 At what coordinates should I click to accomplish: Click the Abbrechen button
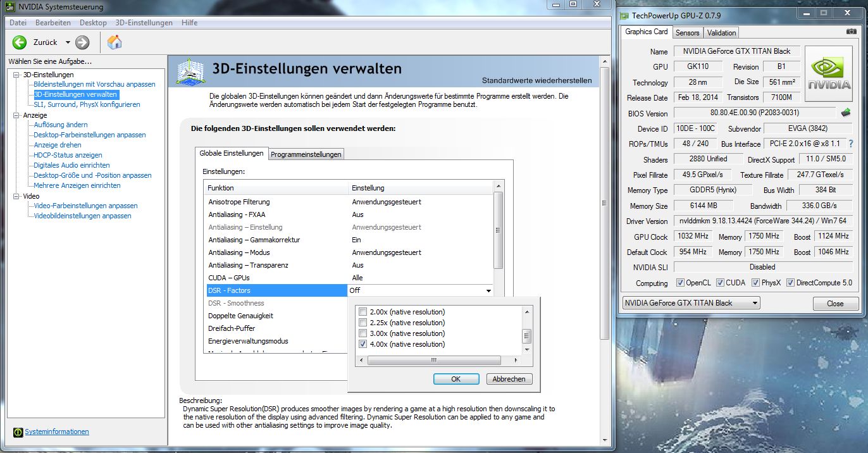point(509,379)
